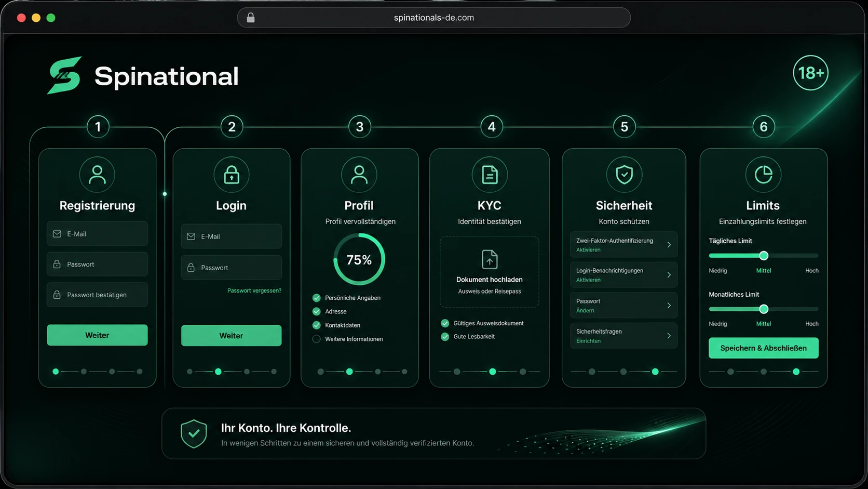This screenshot has height=489, width=868.
Task: Toggle the Gute Lesbarkeit checkbox
Action: (x=445, y=337)
